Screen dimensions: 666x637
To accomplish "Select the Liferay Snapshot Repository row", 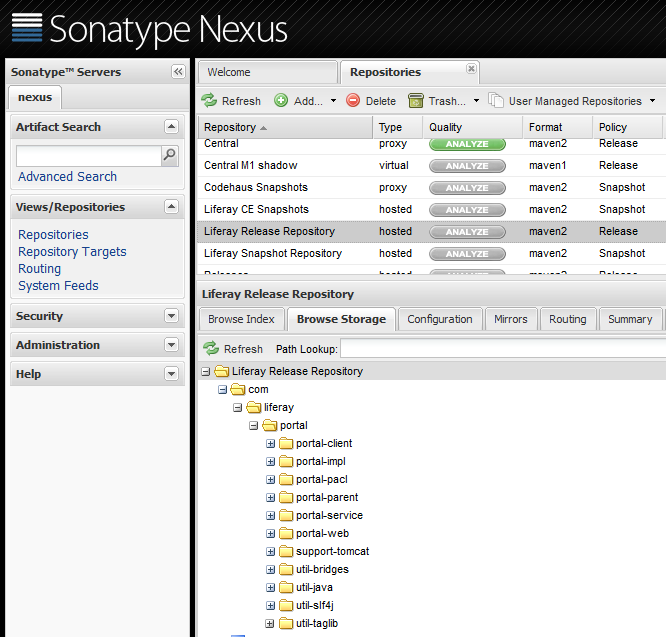I will click(431, 253).
